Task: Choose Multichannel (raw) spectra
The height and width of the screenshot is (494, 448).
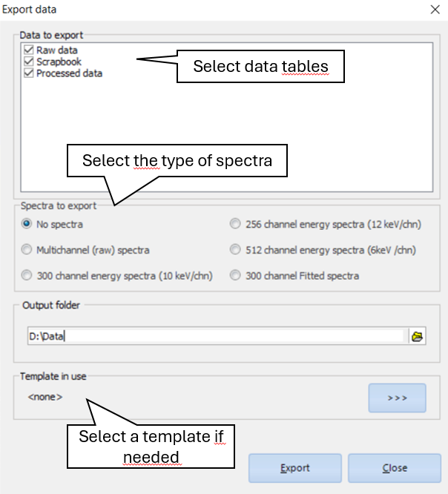Action: click(x=27, y=250)
